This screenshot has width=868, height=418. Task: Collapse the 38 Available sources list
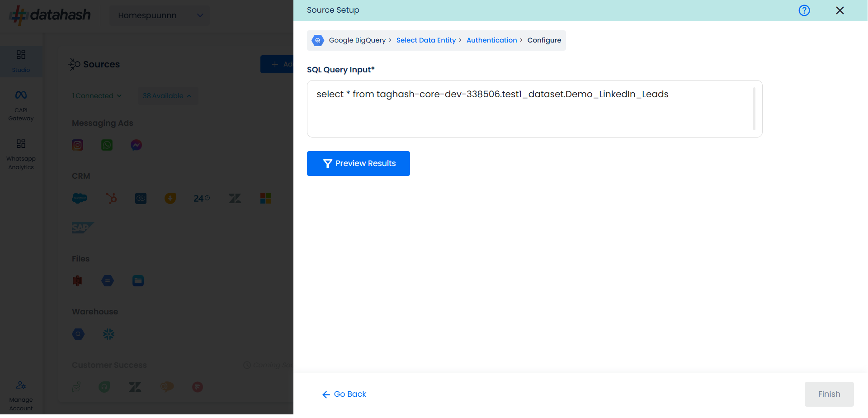point(167,96)
